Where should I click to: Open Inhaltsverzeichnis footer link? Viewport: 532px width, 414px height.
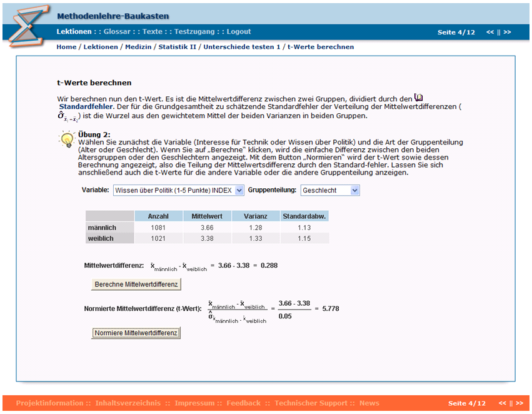click(128, 403)
